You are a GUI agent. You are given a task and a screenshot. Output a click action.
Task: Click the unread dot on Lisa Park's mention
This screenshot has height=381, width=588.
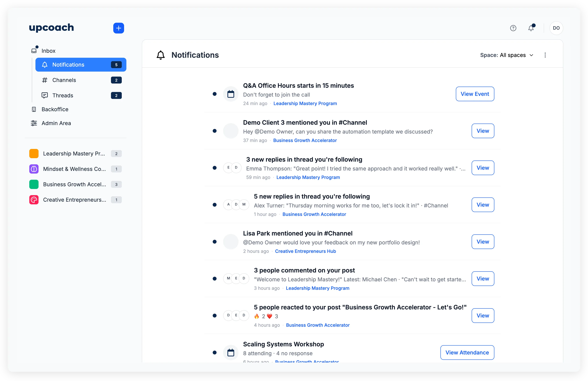click(x=214, y=242)
